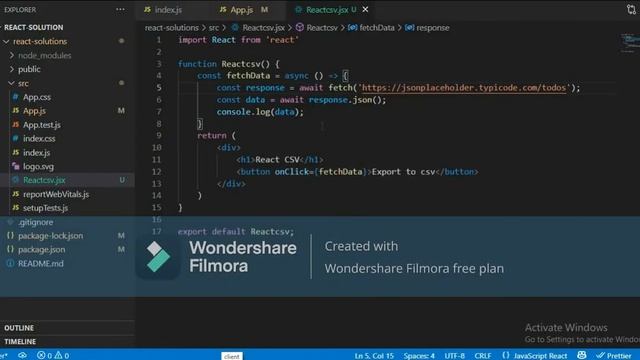
Task: Click the source control compare icon top right
Action: coord(631,9)
